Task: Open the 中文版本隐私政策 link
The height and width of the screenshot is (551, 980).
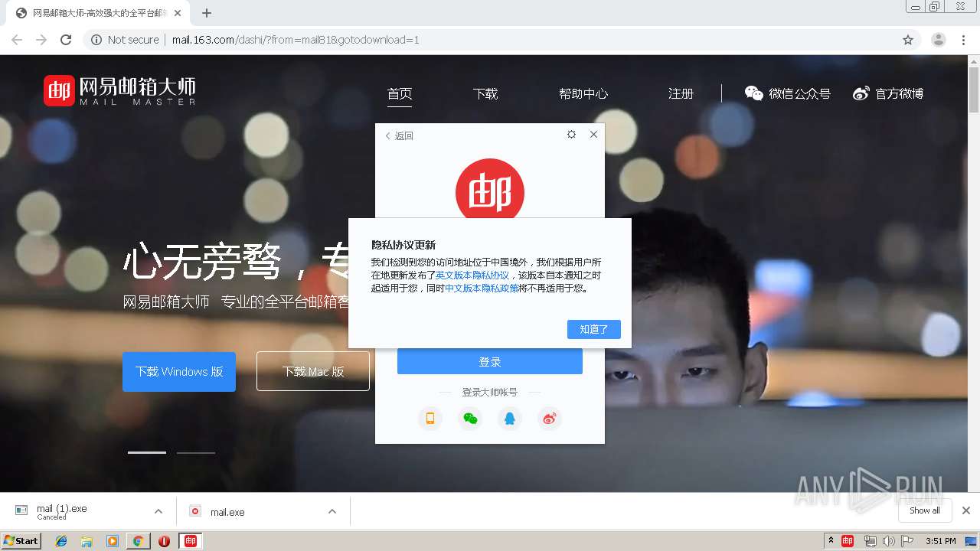Action: click(482, 289)
